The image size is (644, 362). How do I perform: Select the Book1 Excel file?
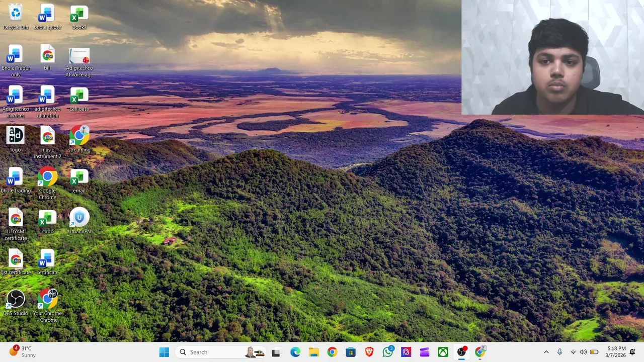[x=79, y=17]
